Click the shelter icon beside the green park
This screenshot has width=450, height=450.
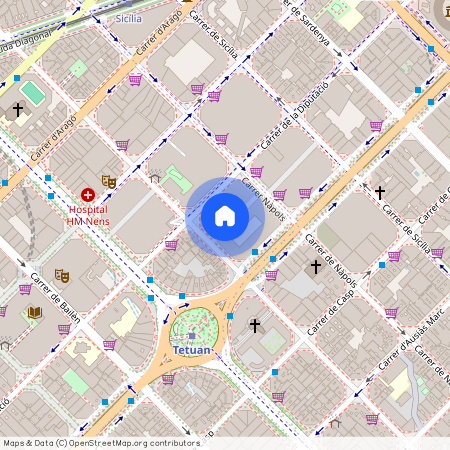[154, 177]
